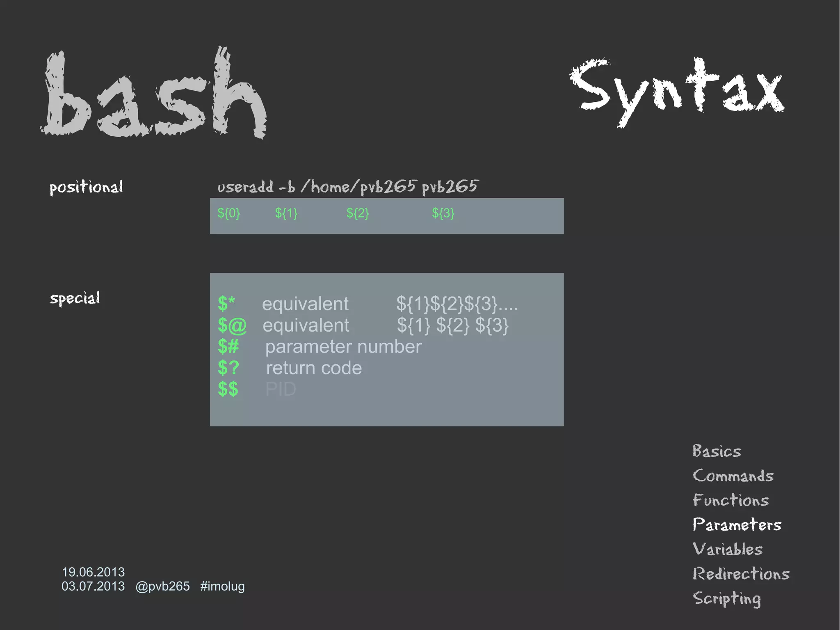
Task: Click the date '19.06.2013'
Action: coord(93,572)
